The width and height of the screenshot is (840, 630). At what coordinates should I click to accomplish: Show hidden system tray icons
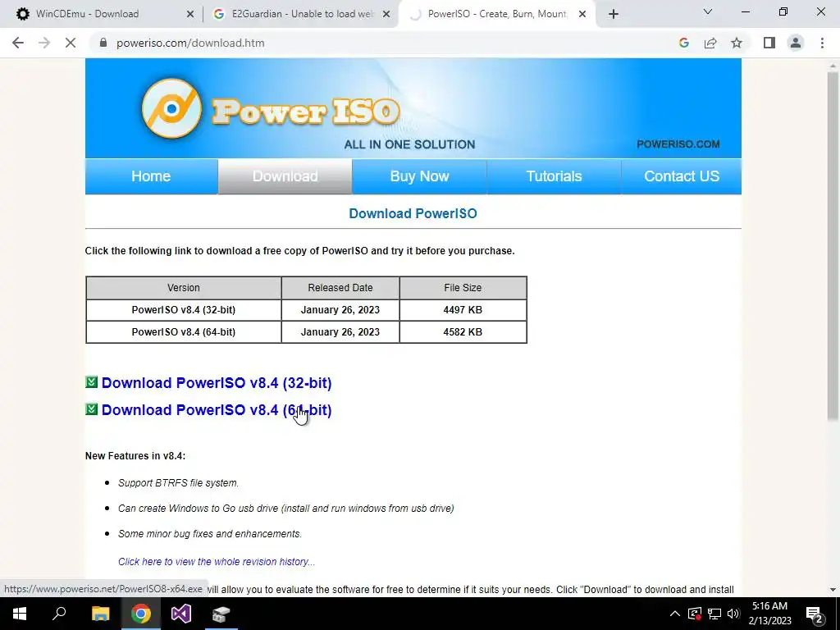675,614
